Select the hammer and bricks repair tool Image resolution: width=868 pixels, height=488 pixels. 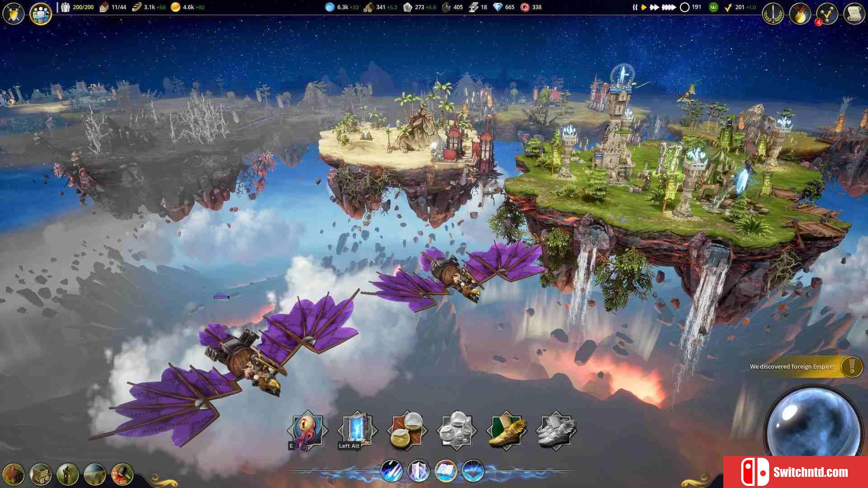(x=122, y=474)
